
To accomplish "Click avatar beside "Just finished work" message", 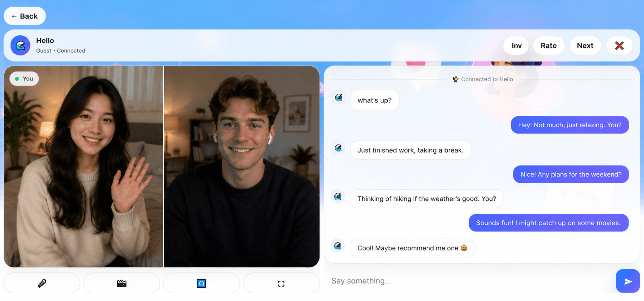I will [x=339, y=147].
